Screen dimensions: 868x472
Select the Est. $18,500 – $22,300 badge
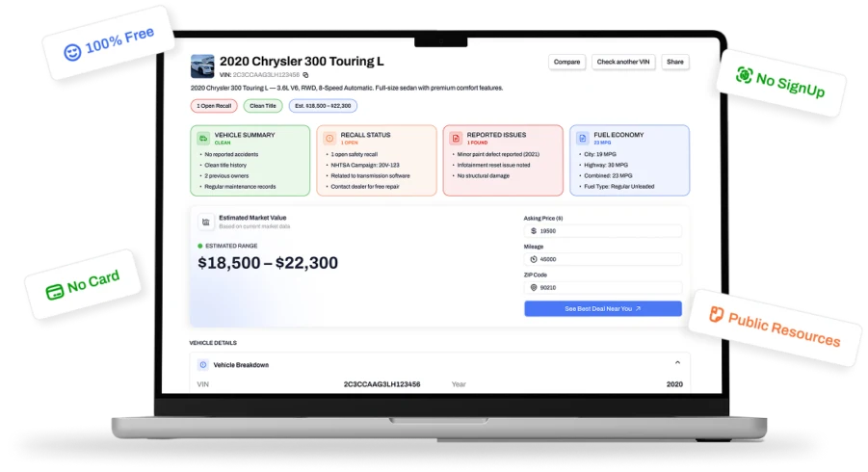tap(323, 106)
